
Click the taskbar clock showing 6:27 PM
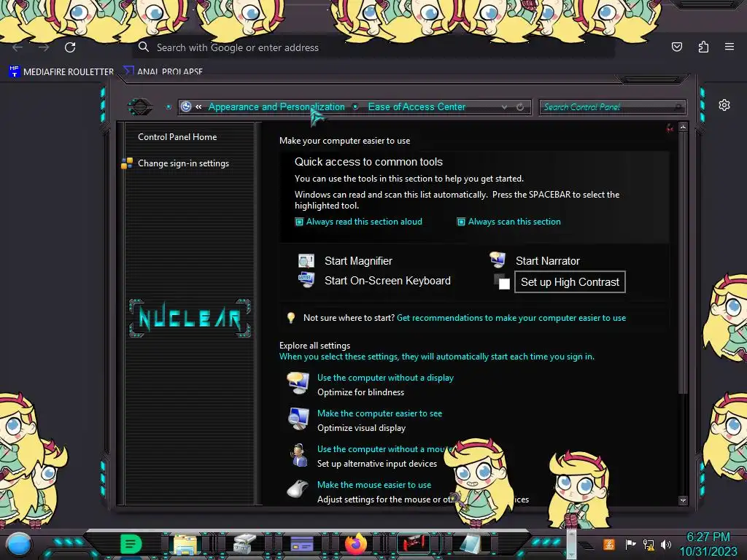point(708,537)
